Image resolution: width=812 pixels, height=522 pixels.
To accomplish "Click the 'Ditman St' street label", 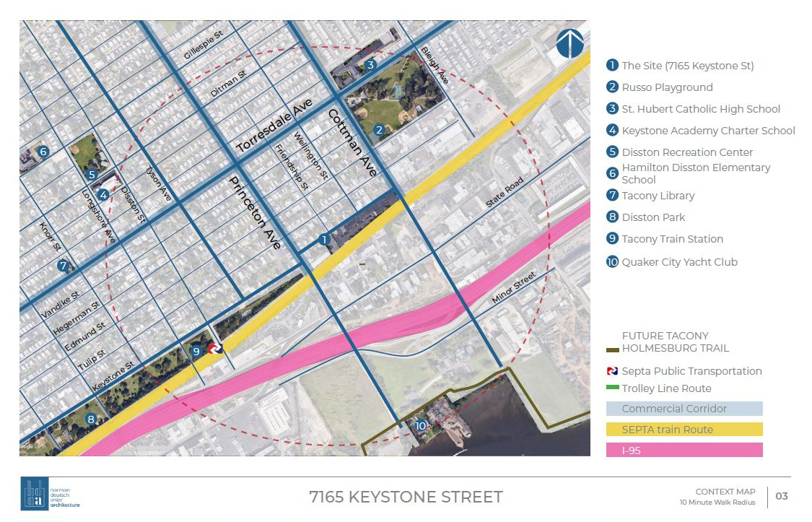I will coord(228,84).
